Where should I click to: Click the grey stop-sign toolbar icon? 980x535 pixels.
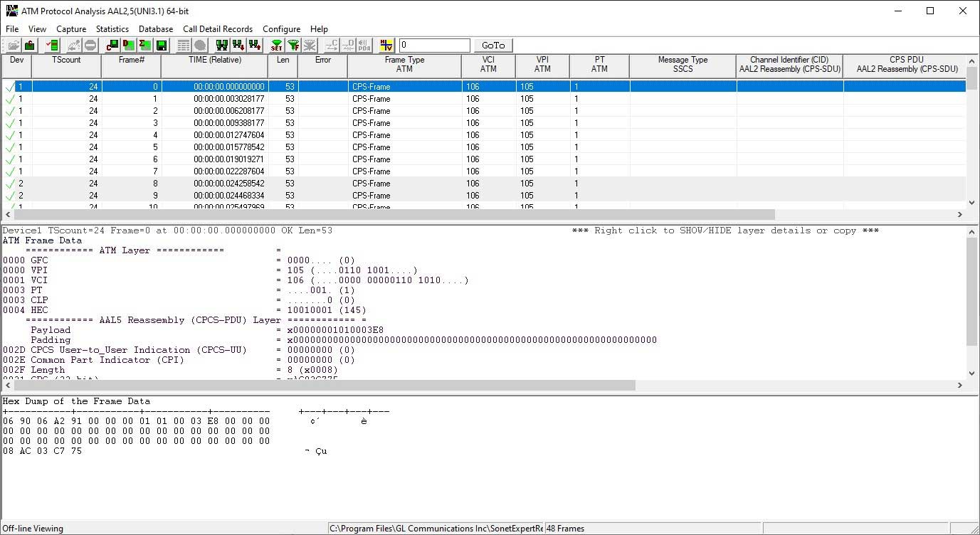tap(90, 46)
